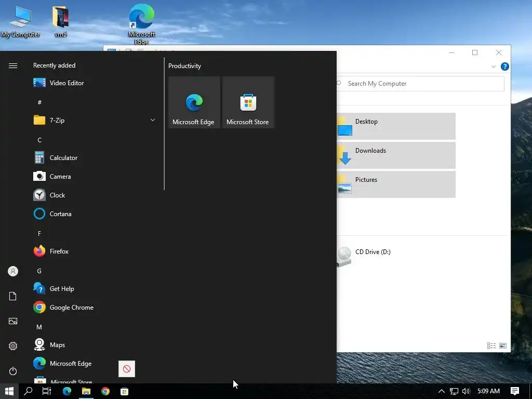Launch Chrome from the taskbar

pyautogui.click(x=105, y=391)
